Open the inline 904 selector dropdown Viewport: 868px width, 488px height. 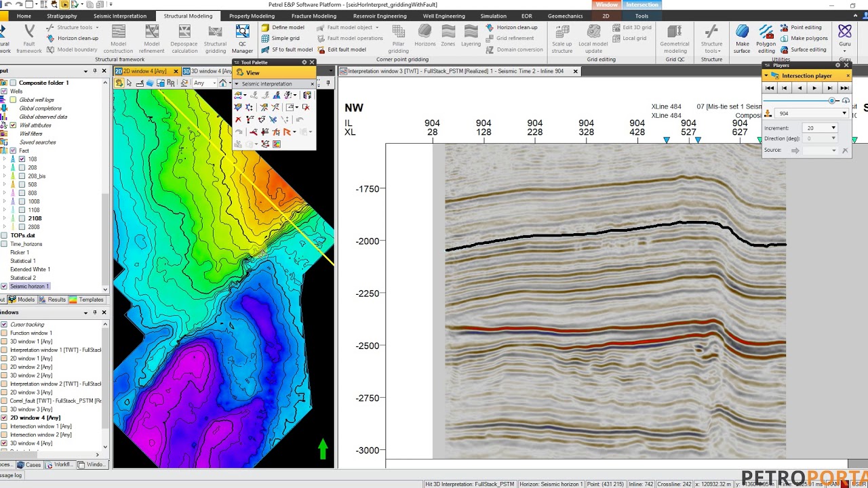(844, 114)
